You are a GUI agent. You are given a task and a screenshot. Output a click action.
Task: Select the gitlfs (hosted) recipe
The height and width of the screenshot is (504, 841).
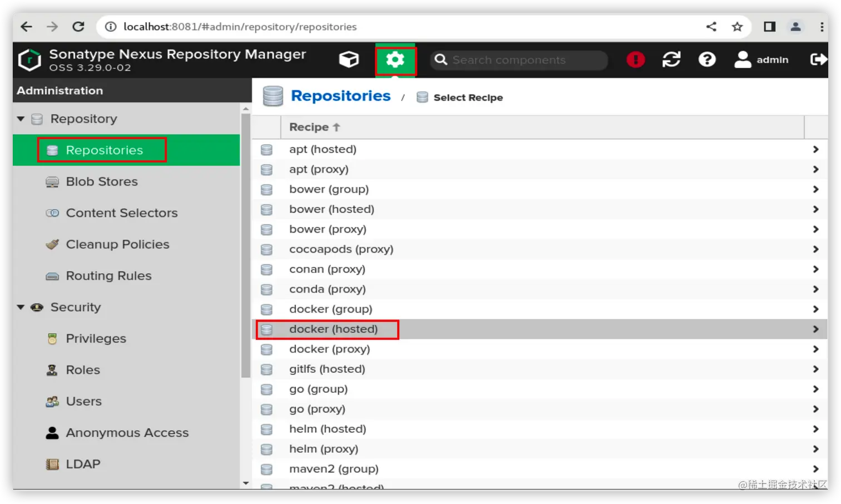(x=540, y=369)
